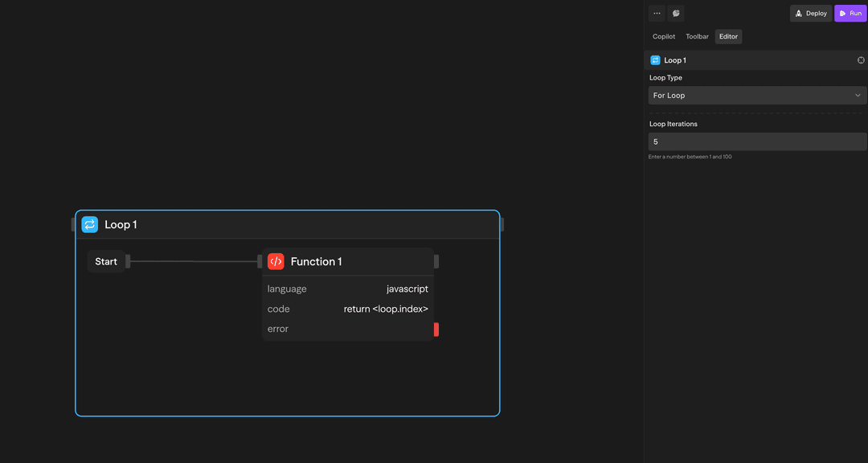
Task: Click the chat bubble icon near the top toolbar
Action: (676, 13)
